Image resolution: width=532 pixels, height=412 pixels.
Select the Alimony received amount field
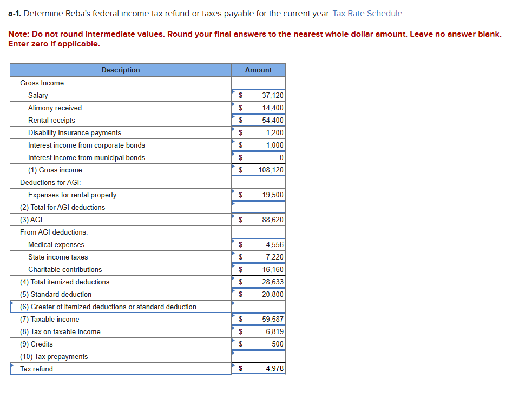pos(258,108)
